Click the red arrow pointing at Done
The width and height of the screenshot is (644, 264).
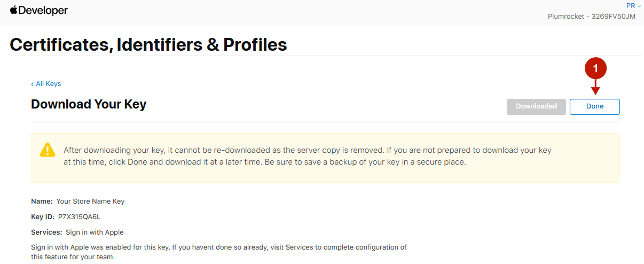click(x=595, y=87)
